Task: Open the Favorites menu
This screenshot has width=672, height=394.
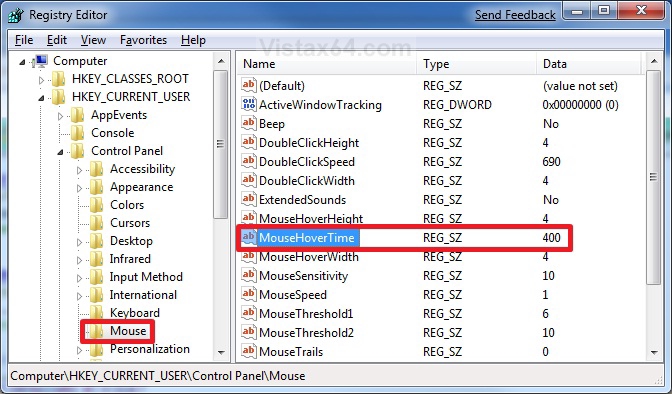Action: pyautogui.click(x=143, y=40)
